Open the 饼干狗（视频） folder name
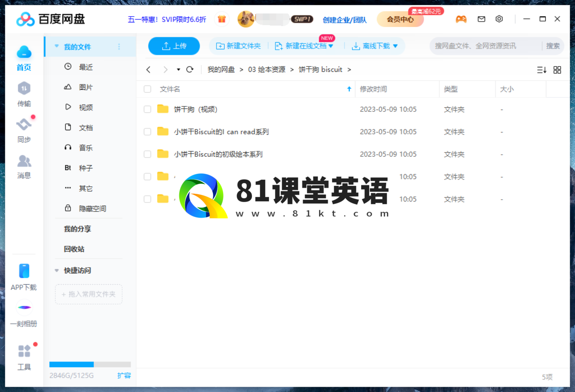 click(196, 109)
